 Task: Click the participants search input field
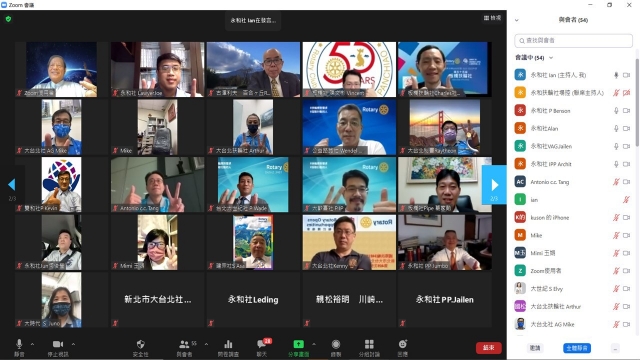tap(573, 40)
